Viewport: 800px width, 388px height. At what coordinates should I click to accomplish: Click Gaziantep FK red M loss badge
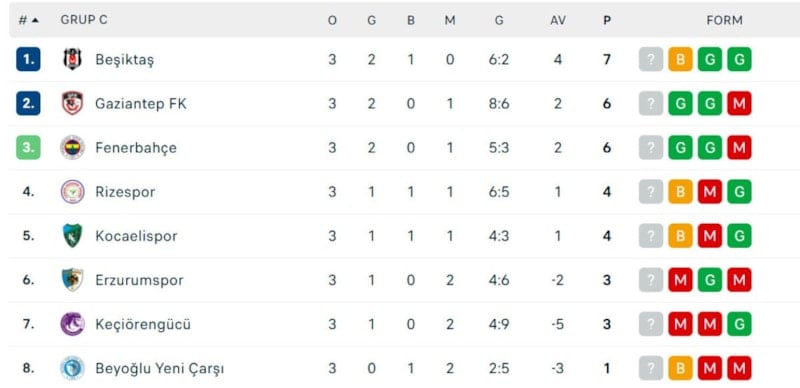[x=739, y=103]
